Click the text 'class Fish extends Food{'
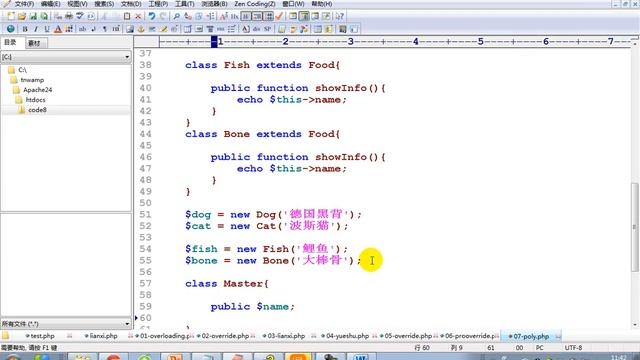640x360 pixels. pos(262,65)
